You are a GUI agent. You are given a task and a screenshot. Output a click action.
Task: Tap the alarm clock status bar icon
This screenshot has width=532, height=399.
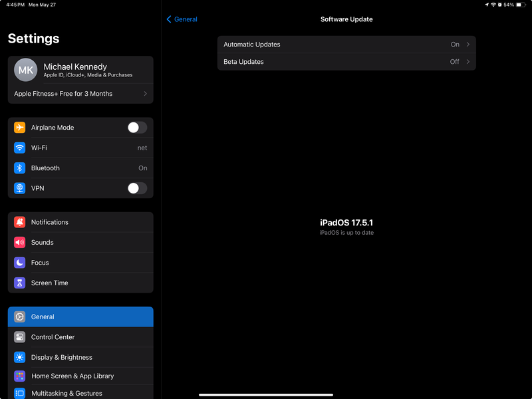[x=500, y=5]
